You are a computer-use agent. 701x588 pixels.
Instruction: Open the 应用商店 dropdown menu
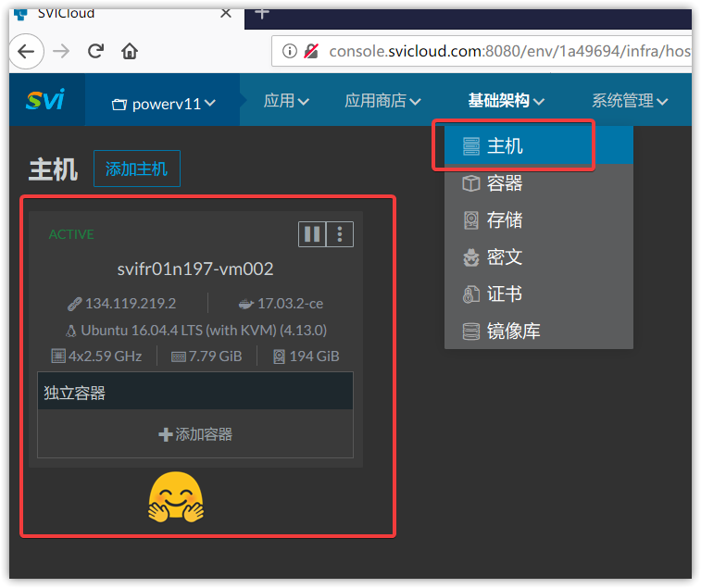382,101
